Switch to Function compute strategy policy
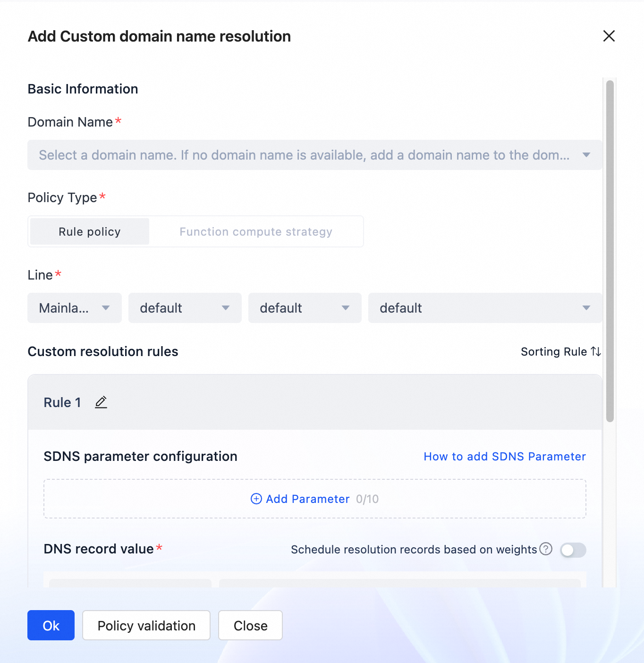644x663 pixels. click(x=256, y=232)
